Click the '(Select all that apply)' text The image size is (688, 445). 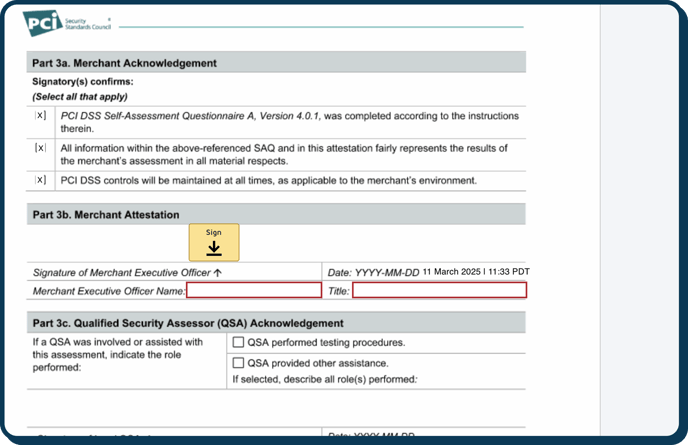click(x=80, y=97)
